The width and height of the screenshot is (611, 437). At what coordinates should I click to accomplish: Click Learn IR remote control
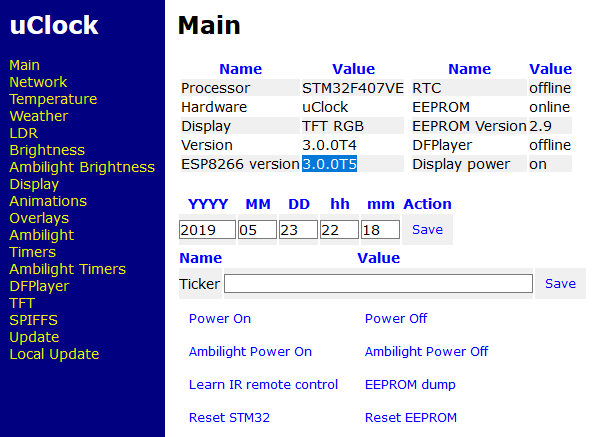coord(263,385)
